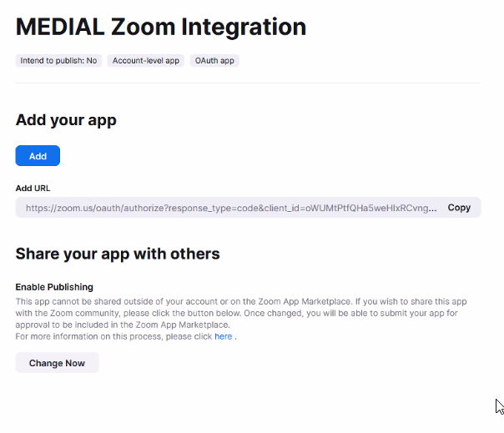Image resolution: width=504 pixels, height=433 pixels.
Task: Click the "Add your app" heading
Action: click(66, 120)
